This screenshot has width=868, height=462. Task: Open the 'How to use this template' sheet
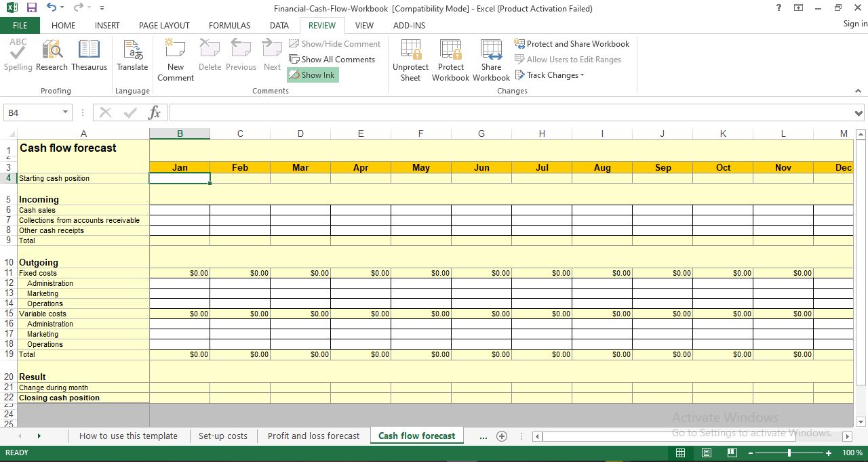pyautogui.click(x=128, y=436)
